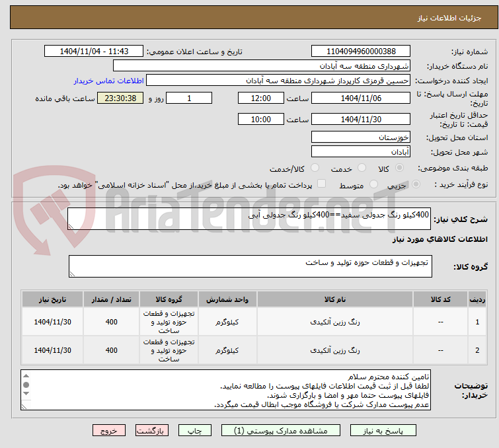Image resolution: width=499 pixels, height=448 pixels.
Task: Select the کالا/خدمت radio button
Action: 315,168
